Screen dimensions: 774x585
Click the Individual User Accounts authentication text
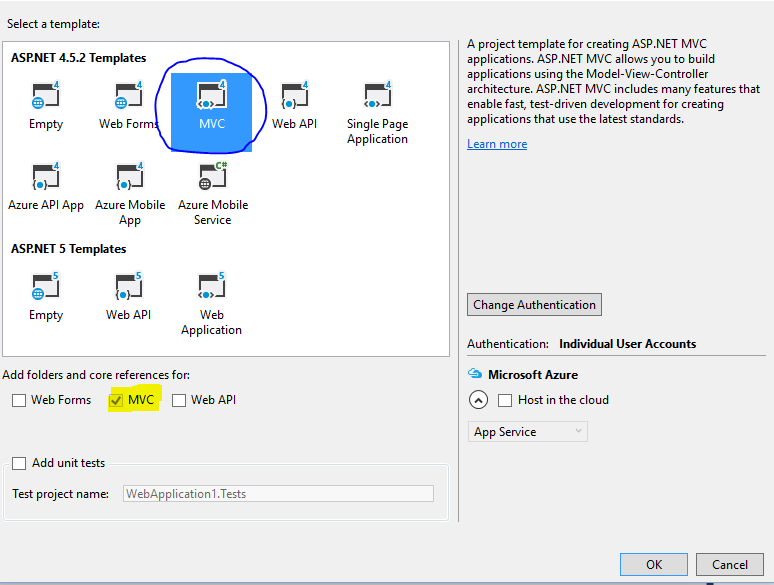[627, 344]
